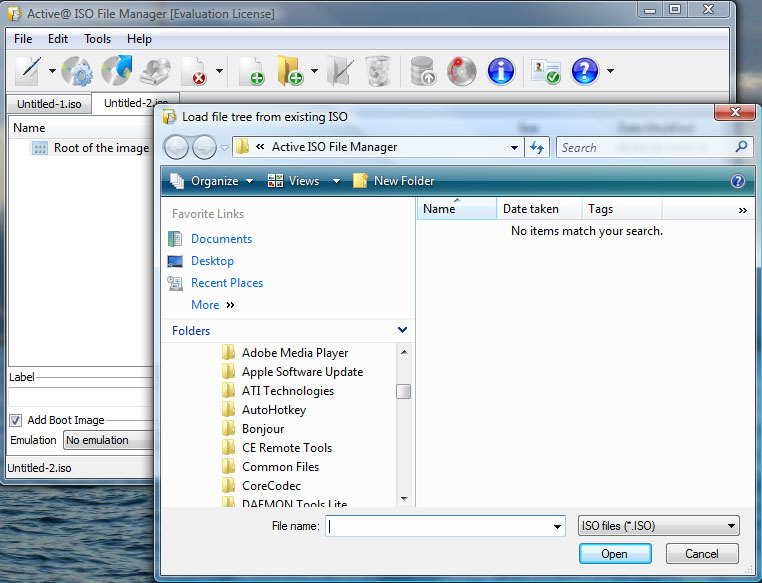Open the Documents favorite link
762x583 pixels.
pyautogui.click(x=221, y=239)
